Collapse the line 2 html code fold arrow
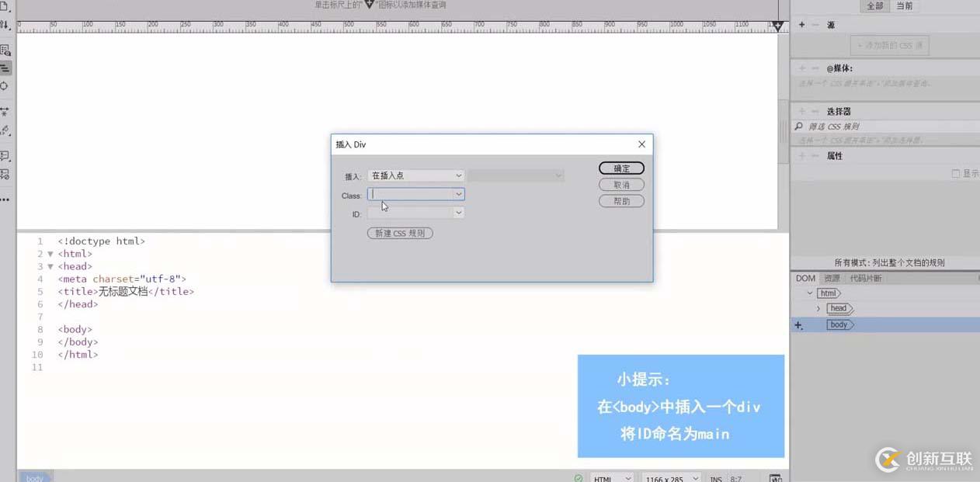 (50, 254)
